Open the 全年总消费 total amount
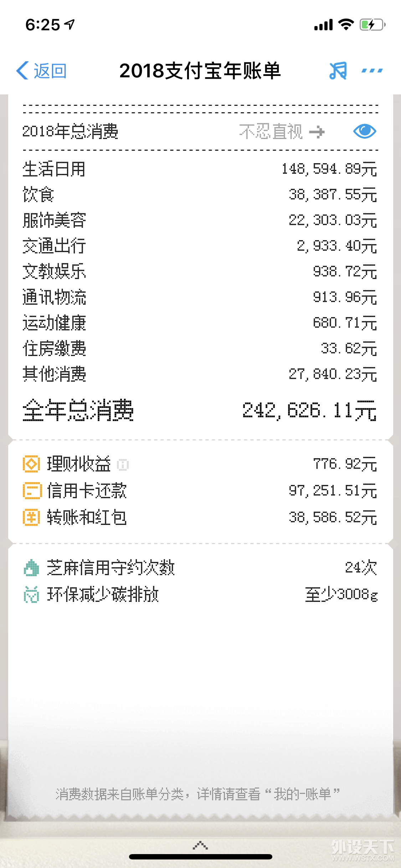 tap(309, 410)
